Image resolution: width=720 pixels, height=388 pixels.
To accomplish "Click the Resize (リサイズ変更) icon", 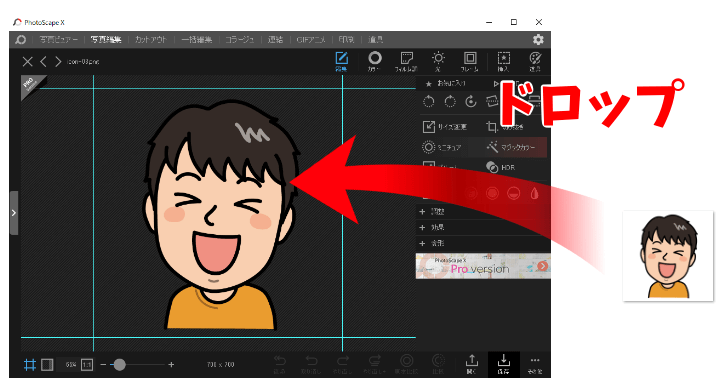I will (x=429, y=127).
